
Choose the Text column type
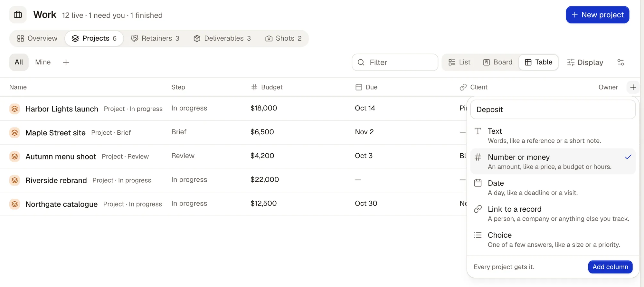(553, 136)
